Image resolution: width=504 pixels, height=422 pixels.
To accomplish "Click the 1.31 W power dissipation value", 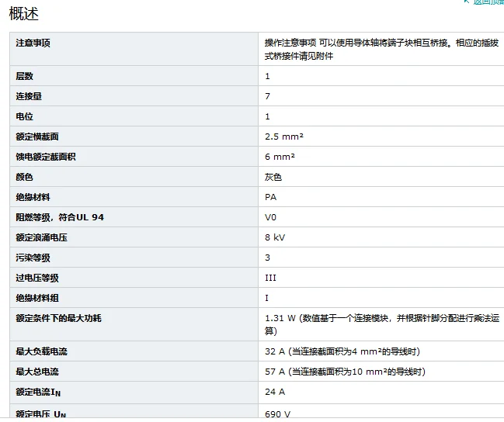I will point(382,325).
